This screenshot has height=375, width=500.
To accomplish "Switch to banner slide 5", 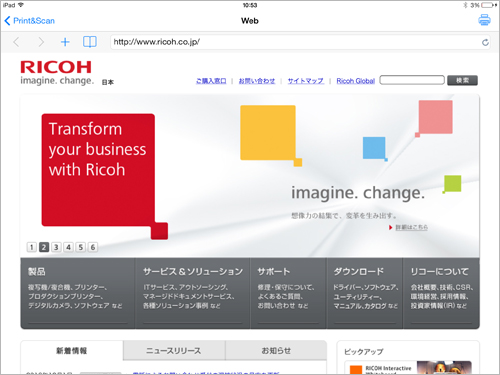I will pos(81,247).
